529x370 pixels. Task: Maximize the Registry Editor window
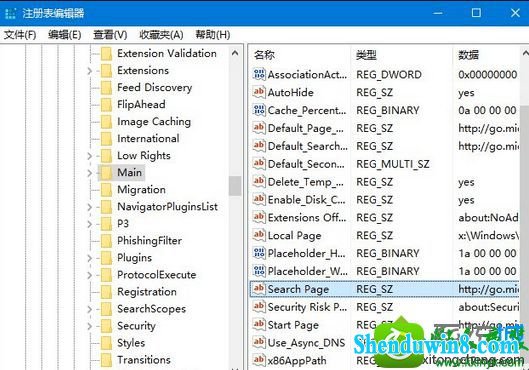click(x=476, y=13)
